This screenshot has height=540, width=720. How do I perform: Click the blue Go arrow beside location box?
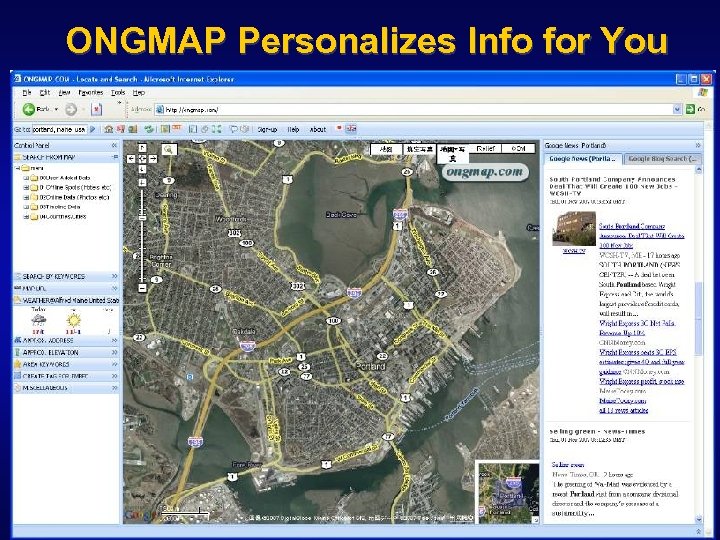click(93, 129)
